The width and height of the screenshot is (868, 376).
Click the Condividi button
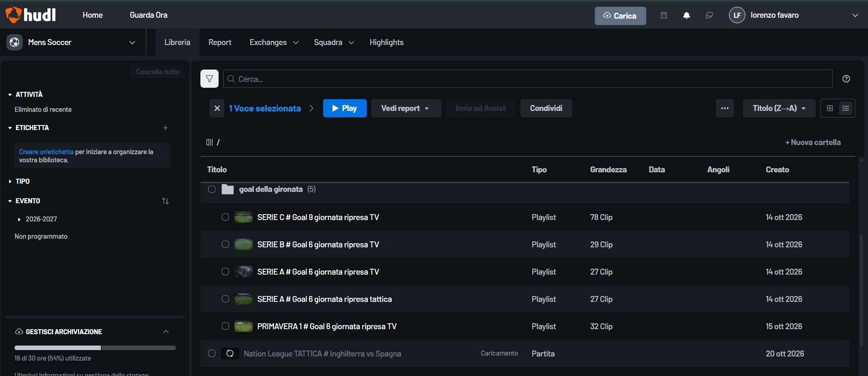click(546, 108)
